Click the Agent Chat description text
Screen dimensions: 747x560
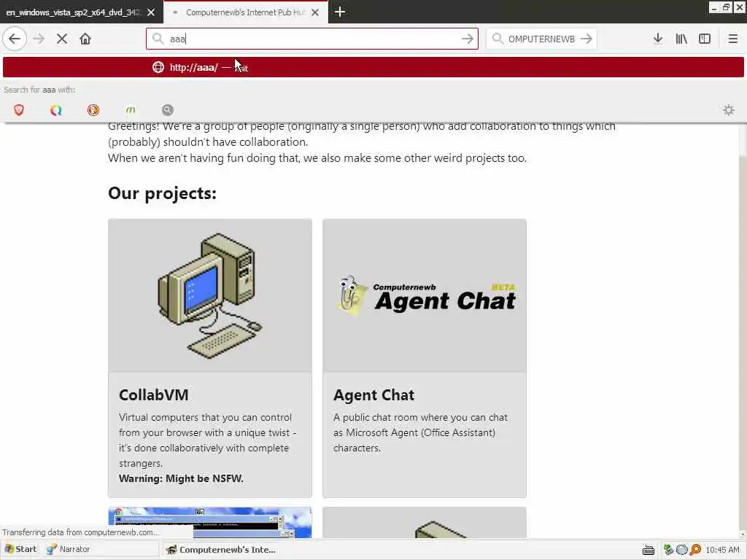[x=421, y=432]
